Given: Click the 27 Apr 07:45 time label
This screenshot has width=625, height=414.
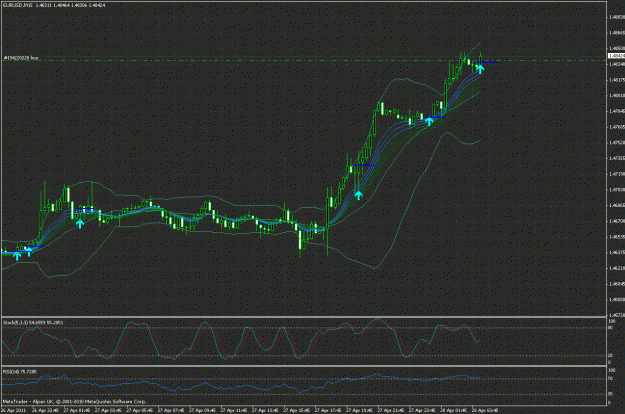Looking at the screenshot, I should click(x=171, y=410).
